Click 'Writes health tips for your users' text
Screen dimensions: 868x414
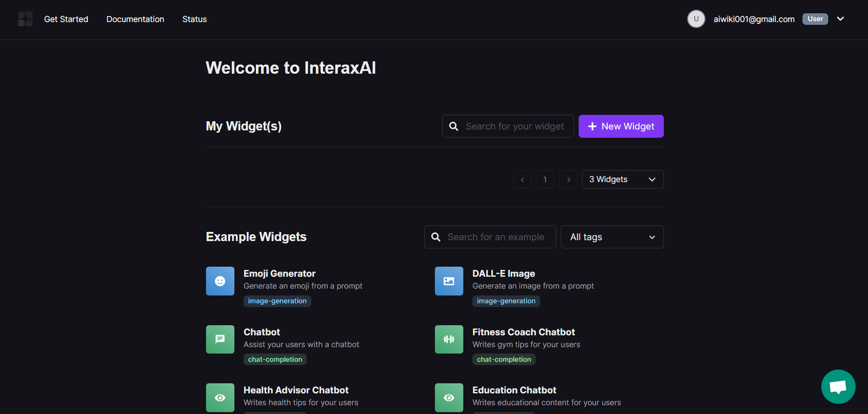(x=301, y=403)
